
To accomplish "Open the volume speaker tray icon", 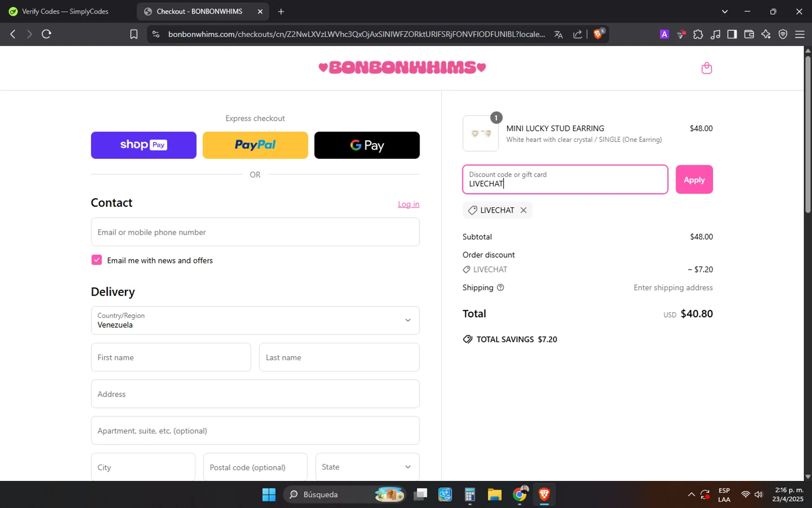I will click(x=759, y=494).
